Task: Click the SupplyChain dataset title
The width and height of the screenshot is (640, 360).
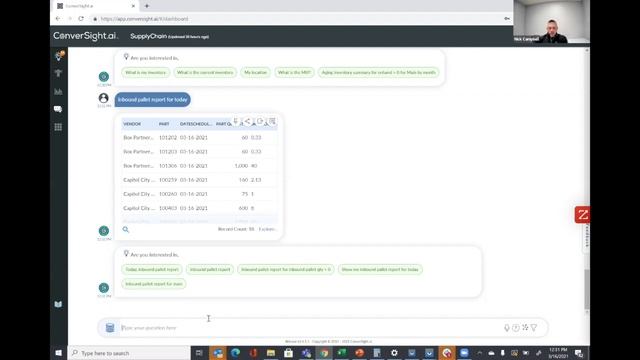Action: coord(148,36)
